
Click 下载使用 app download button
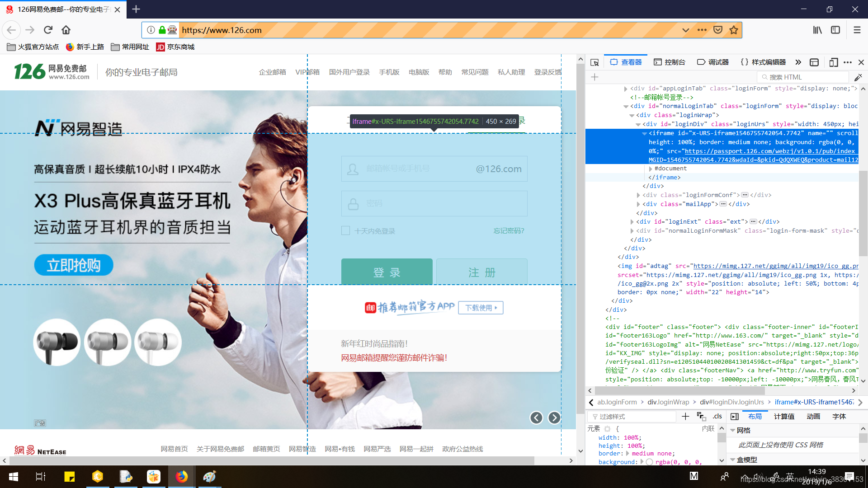coord(481,308)
